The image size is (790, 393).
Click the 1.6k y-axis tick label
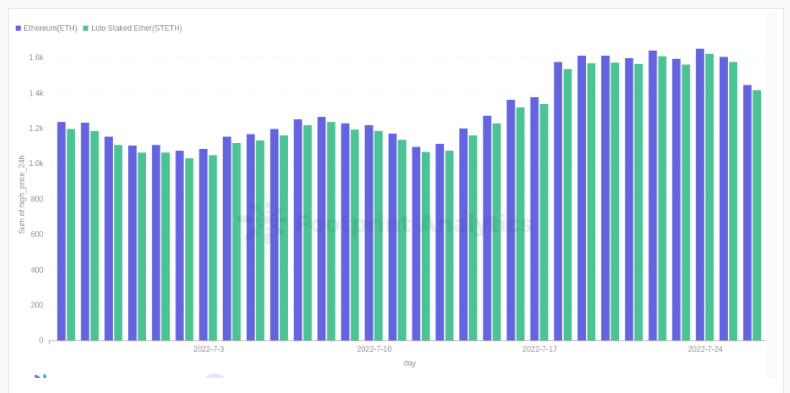[36, 58]
